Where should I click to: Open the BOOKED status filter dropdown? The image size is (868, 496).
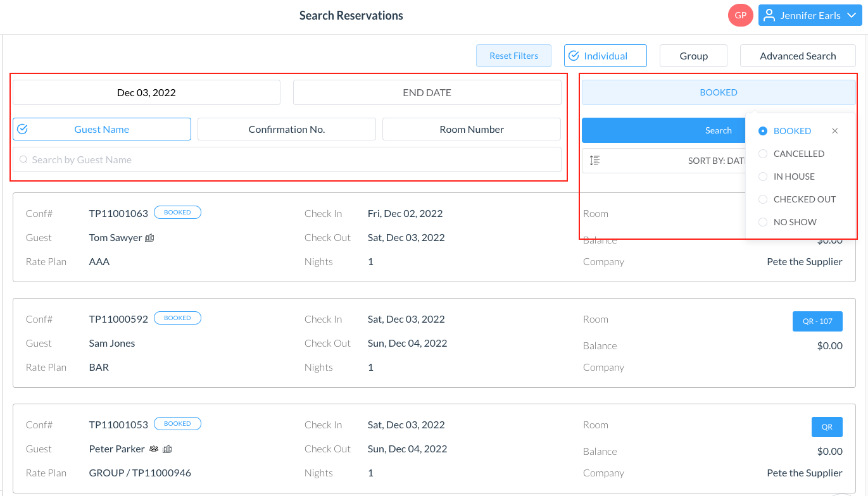pos(718,92)
